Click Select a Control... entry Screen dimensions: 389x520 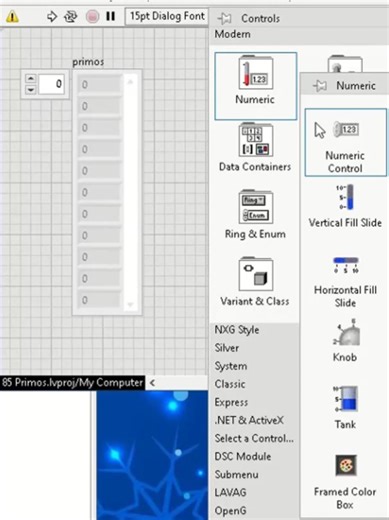pos(254,438)
